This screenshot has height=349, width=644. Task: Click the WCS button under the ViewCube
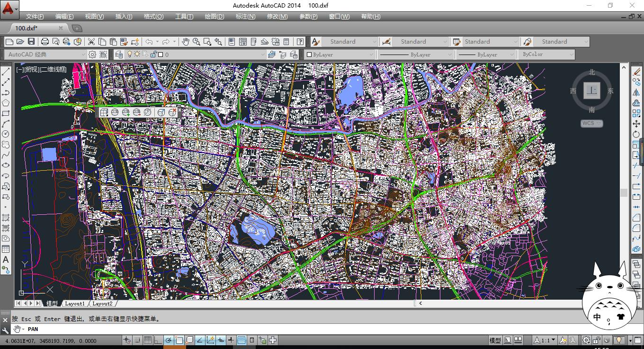(x=591, y=123)
